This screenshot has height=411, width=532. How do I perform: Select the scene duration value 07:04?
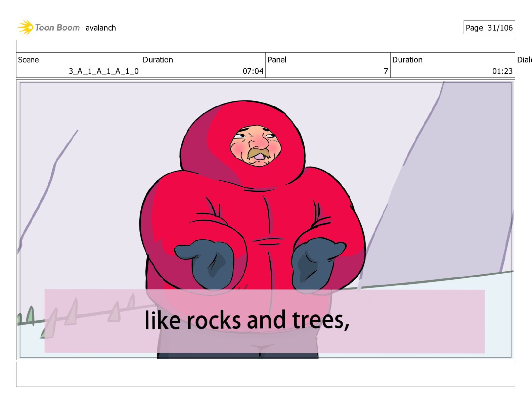[x=253, y=71]
